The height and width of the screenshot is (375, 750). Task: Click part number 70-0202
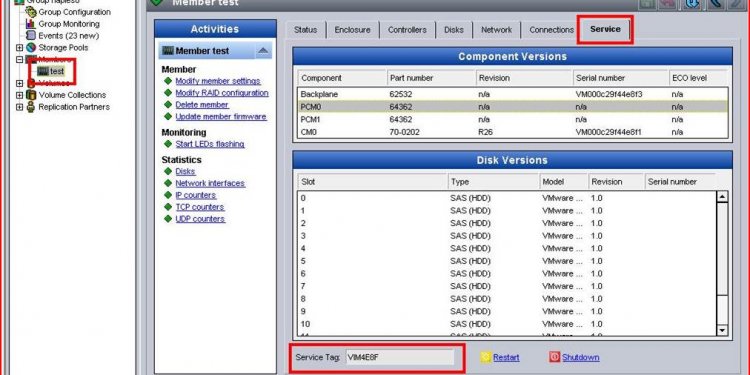click(404, 132)
